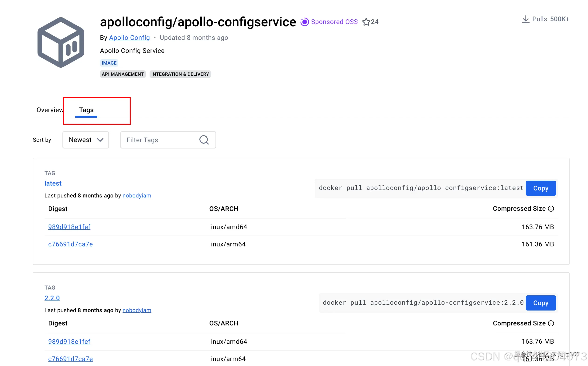This screenshot has width=588, height=366.
Task: Click the Sponsored OSS badge icon
Action: point(304,22)
